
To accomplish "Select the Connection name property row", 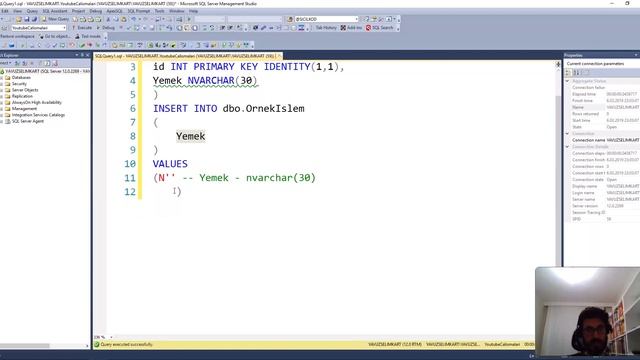I will (x=605, y=140).
